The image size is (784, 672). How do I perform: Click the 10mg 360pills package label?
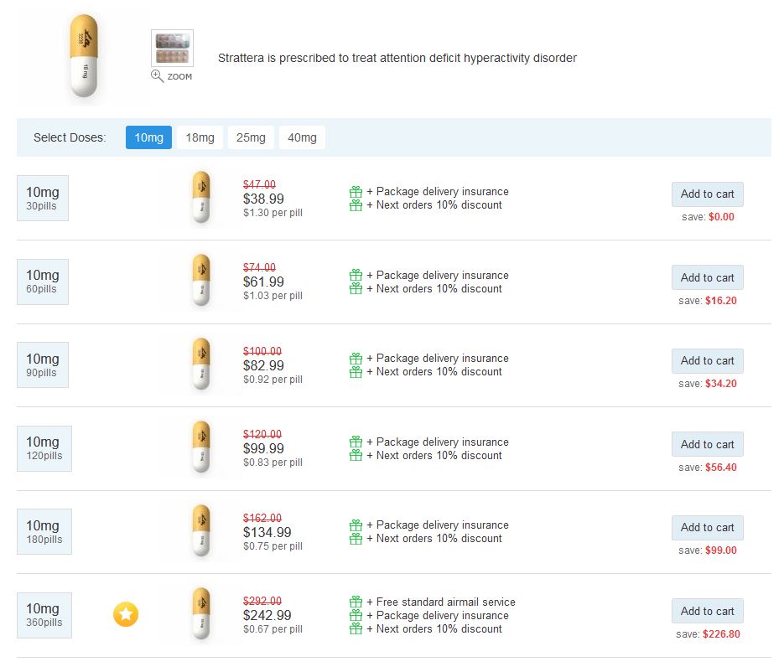tap(44, 615)
